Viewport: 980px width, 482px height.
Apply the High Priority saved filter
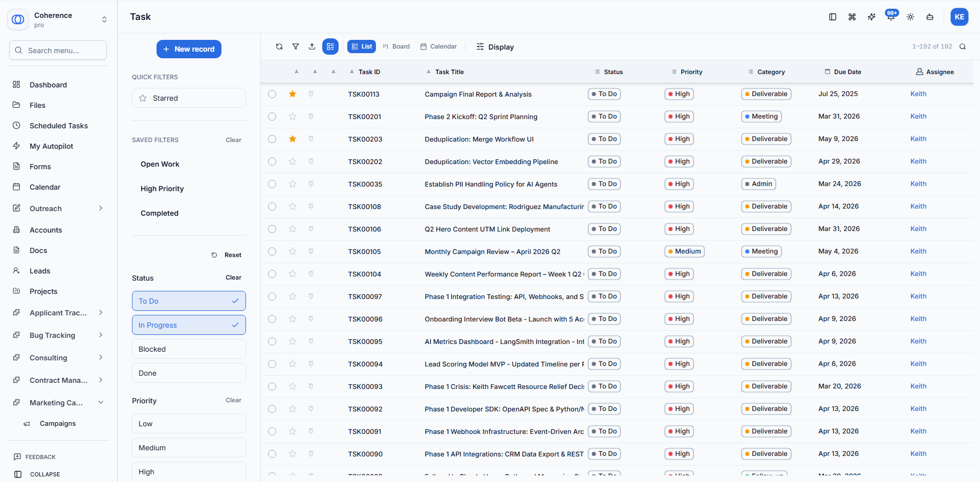(162, 189)
